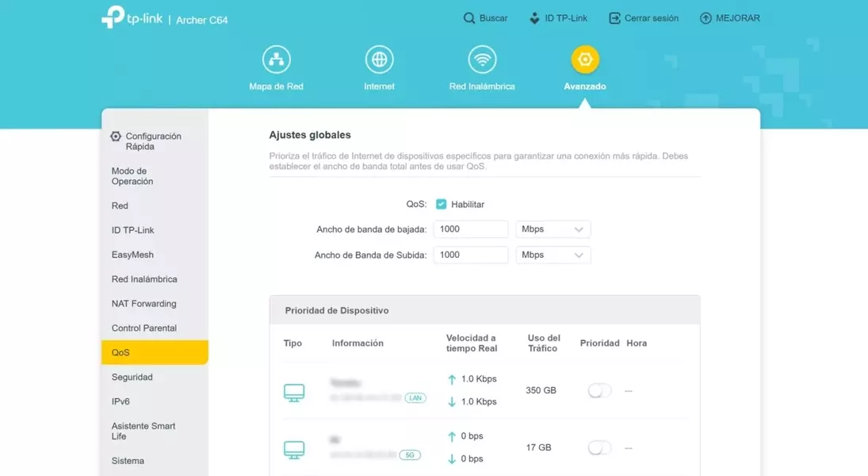Go to Control Parental section
Screen dimensions: 868x476
point(143,328)
